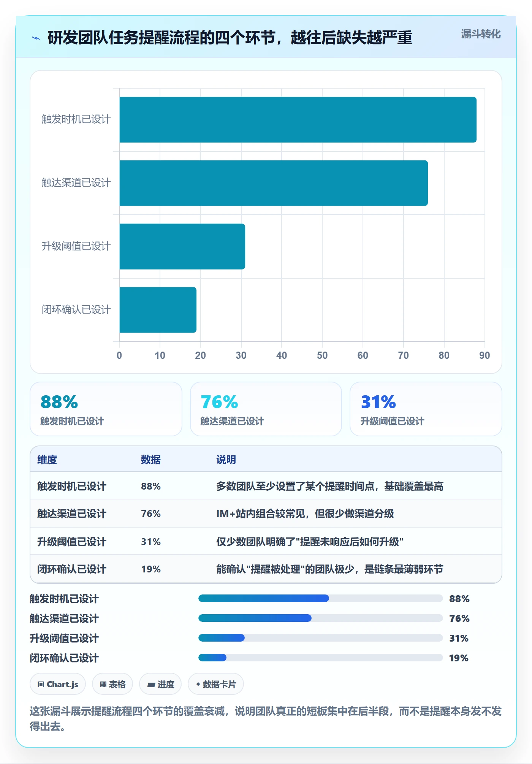Click the 19% progress bar for 闭环确认已设计

click(x=321, y=658)
